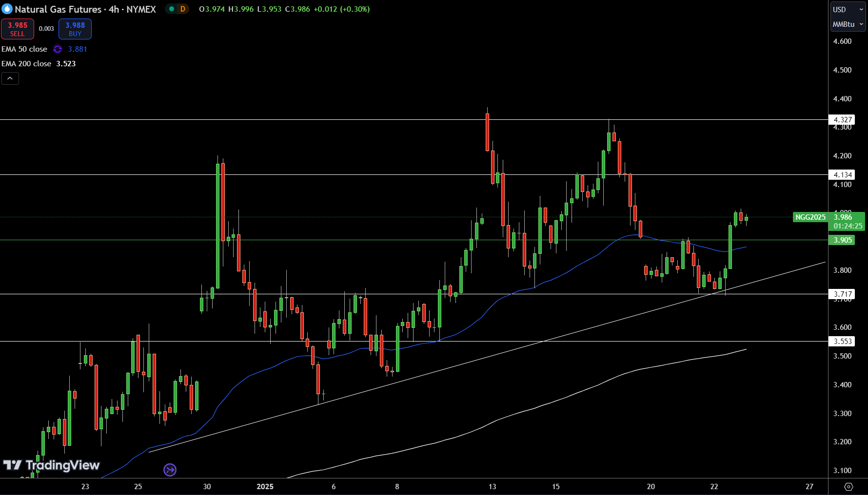Click the current price 3.986 label
868x495 pixels.
(x=843, y=217)
